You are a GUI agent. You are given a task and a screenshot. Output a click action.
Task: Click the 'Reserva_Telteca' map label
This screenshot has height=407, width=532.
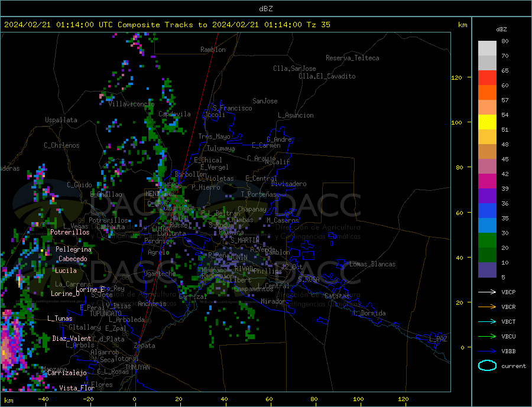[352, 58]
